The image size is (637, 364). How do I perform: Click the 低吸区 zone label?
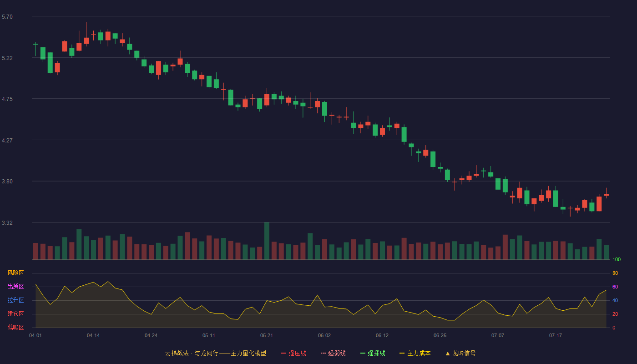point(15,328)
